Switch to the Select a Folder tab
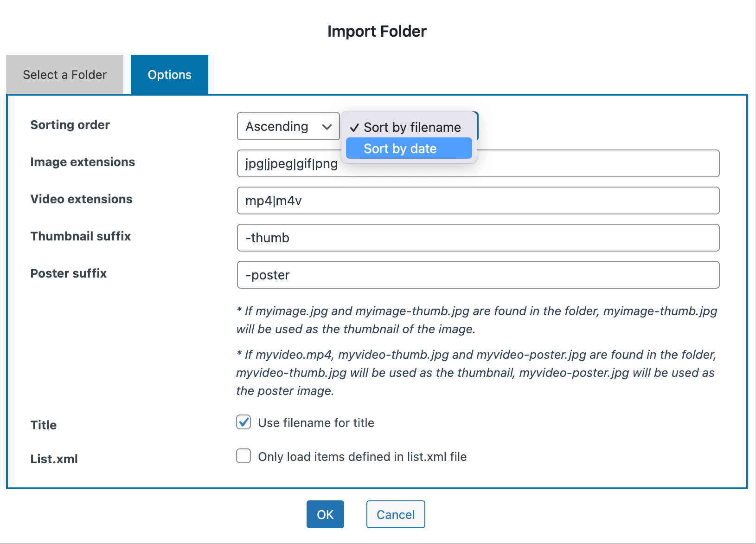Viewport: 756px width, 544px height. click(64, 74)
